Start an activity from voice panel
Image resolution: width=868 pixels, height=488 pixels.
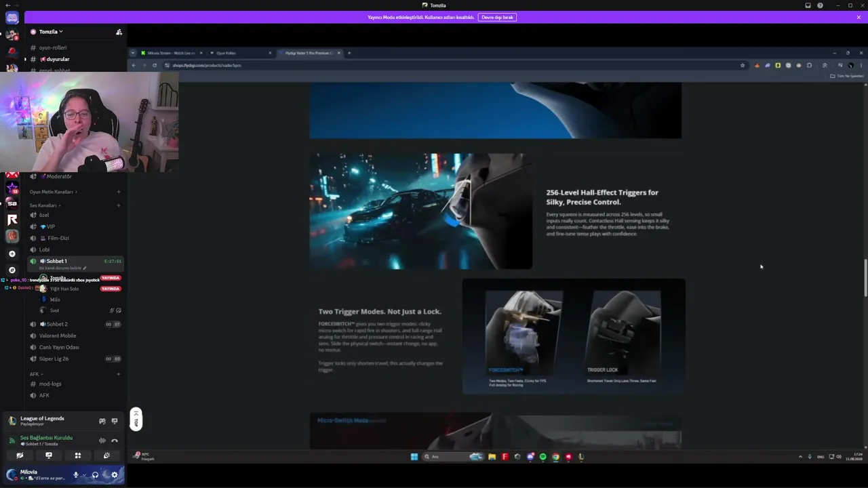coord(78,455)
